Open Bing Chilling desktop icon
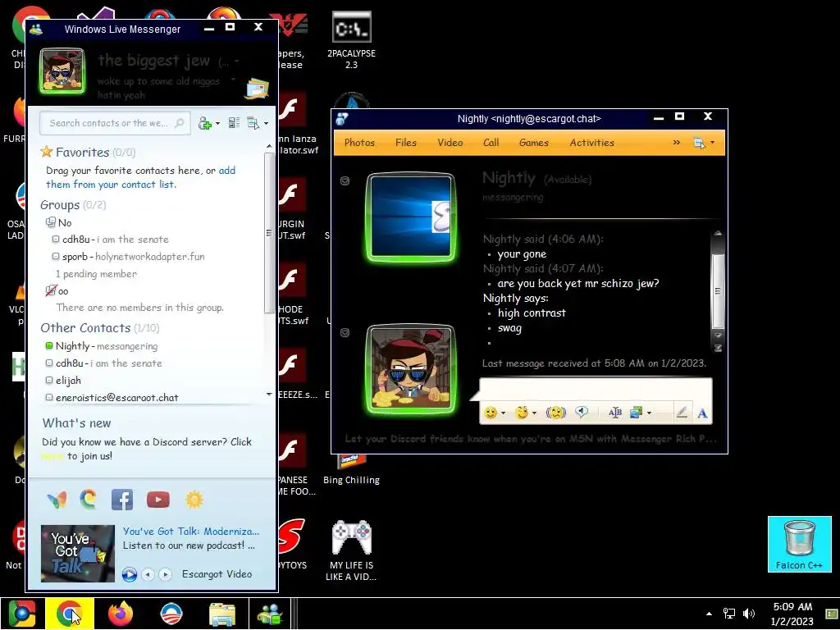The width and height of the screenshot is (840, 630). coord(351,469)
